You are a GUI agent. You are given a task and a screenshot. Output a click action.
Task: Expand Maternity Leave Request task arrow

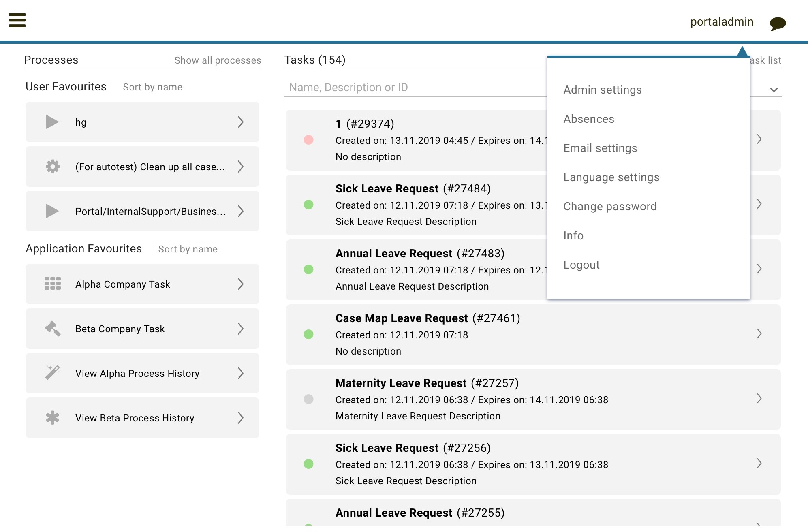(759, 398)
